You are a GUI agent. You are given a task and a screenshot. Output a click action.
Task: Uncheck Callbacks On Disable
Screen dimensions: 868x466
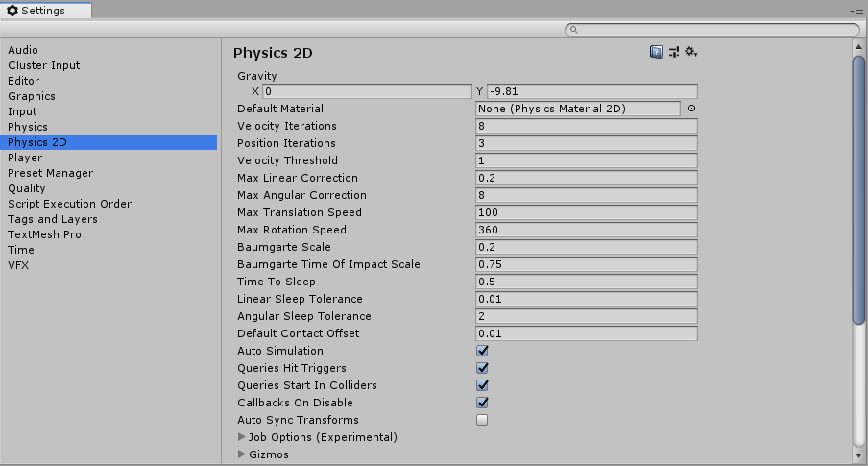[x=482, y=403]
